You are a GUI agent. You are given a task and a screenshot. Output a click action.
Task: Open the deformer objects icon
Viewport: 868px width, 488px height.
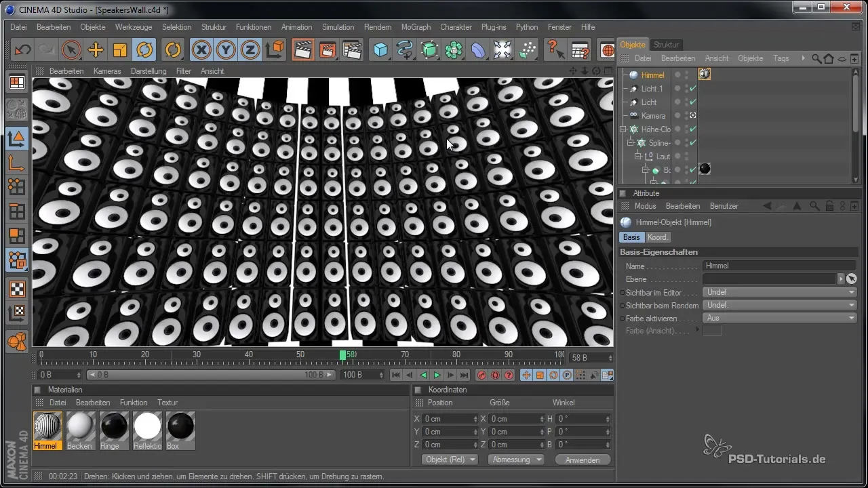[479, 49]
